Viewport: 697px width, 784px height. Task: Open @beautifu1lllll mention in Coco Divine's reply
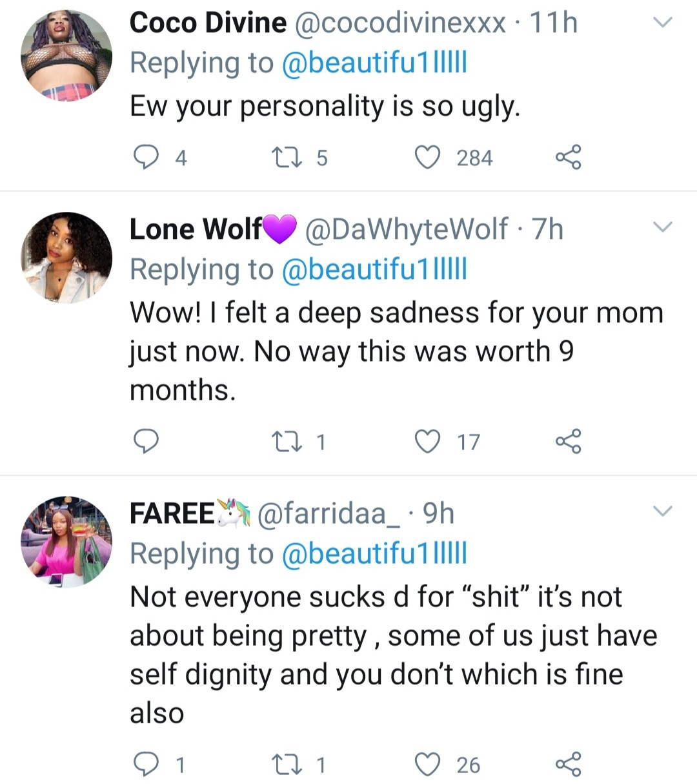tap(374, 63)
